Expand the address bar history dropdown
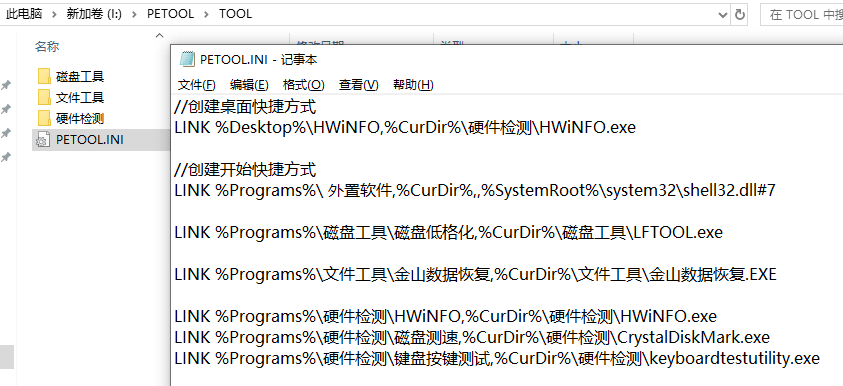 (723, 15)
